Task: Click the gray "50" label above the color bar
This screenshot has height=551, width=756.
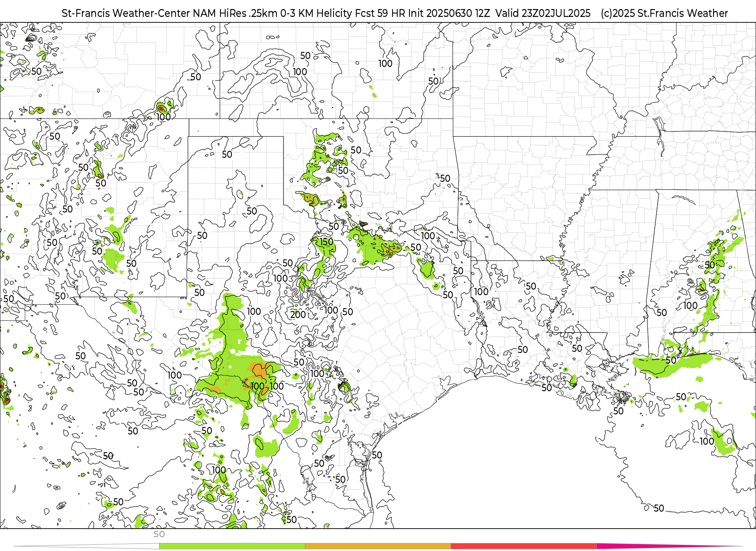Action: coord(159,534)
